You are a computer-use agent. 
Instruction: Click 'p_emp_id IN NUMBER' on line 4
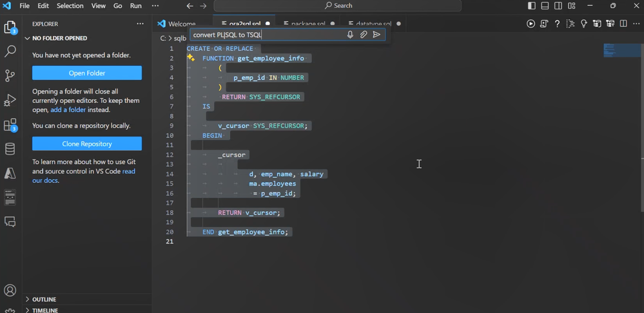pos(269,77)
